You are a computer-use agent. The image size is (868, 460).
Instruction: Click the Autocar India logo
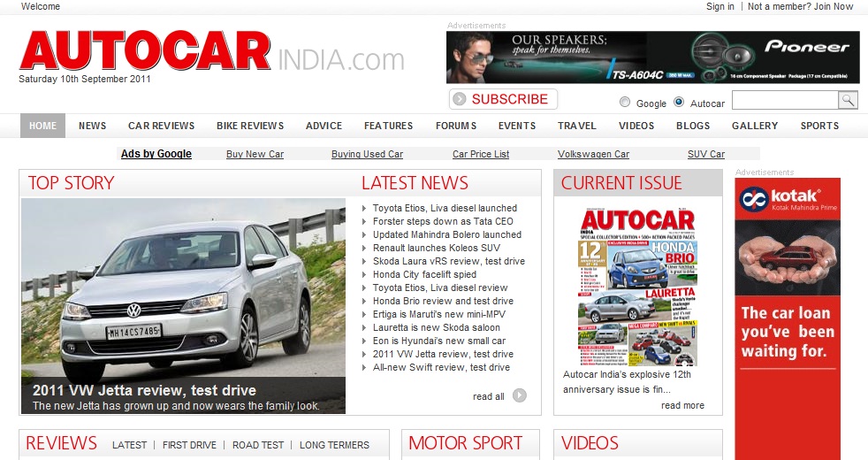(x=211, y=51)
